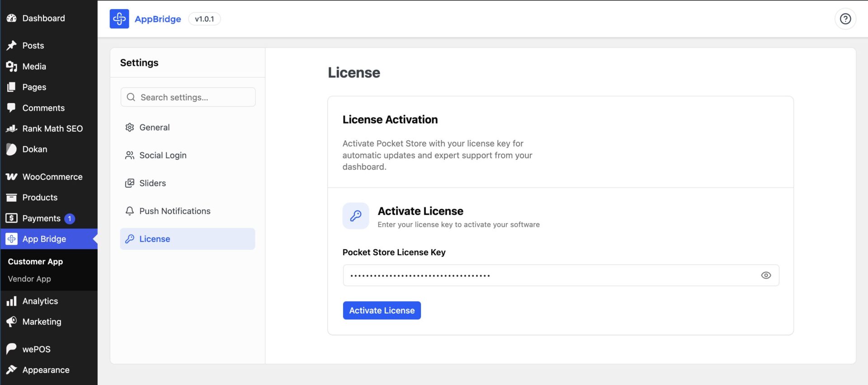Click the Posts pin icon
868x385 pixels.
click(x=12, y=45)
